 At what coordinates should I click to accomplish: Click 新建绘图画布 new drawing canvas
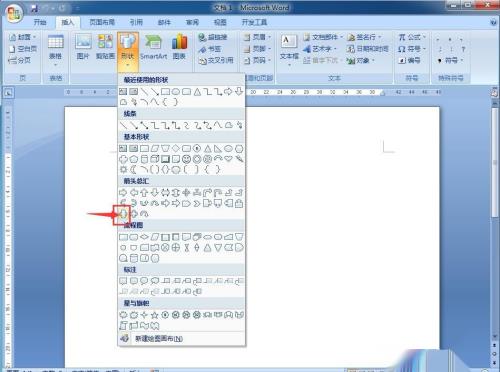click(182, 339)
